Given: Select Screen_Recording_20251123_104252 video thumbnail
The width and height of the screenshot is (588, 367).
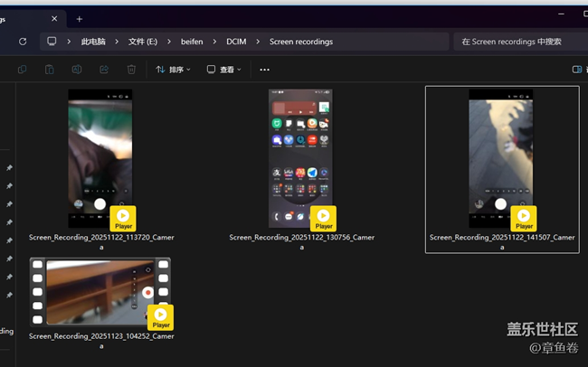Looking at the screenshot, I should coord(100,292).
